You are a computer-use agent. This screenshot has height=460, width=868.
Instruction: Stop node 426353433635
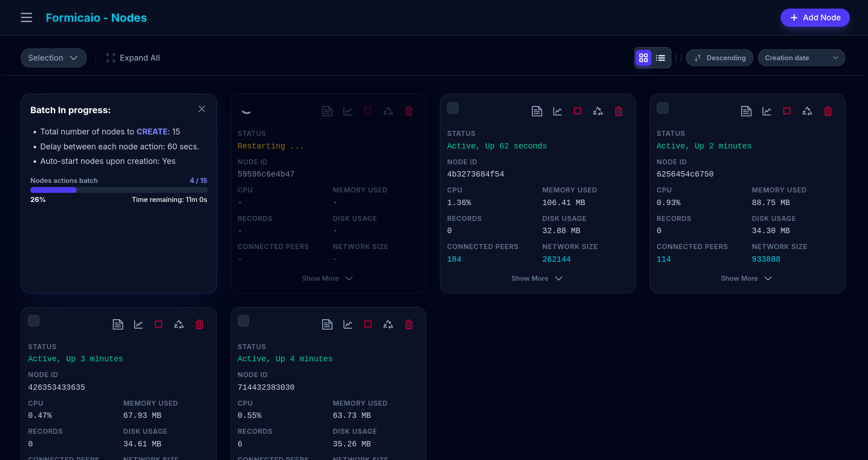(x=159, y=325)
